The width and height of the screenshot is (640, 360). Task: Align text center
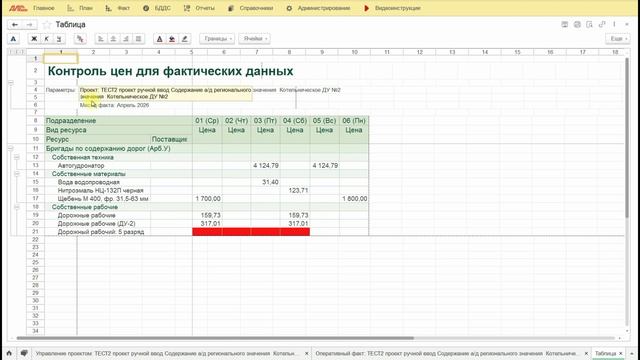coord(113,39)
